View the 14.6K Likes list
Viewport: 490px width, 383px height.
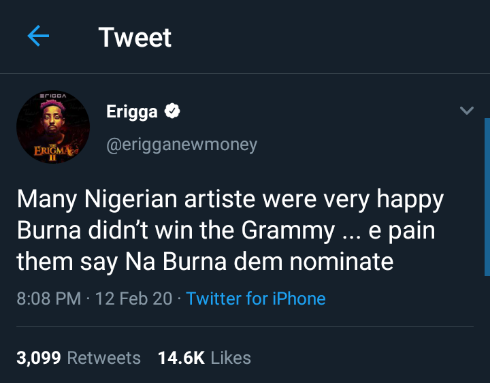pos(204,358)
